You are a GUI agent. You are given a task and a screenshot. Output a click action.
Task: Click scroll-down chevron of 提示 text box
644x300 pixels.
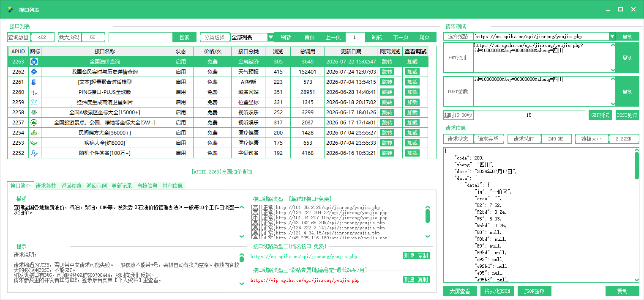coord(242,283)
